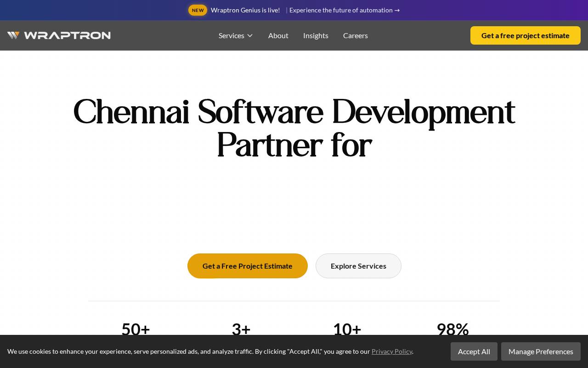Screen dimensions: 588x368
Task: Open the Experience the future of automation link
Action: coord(345,10)
